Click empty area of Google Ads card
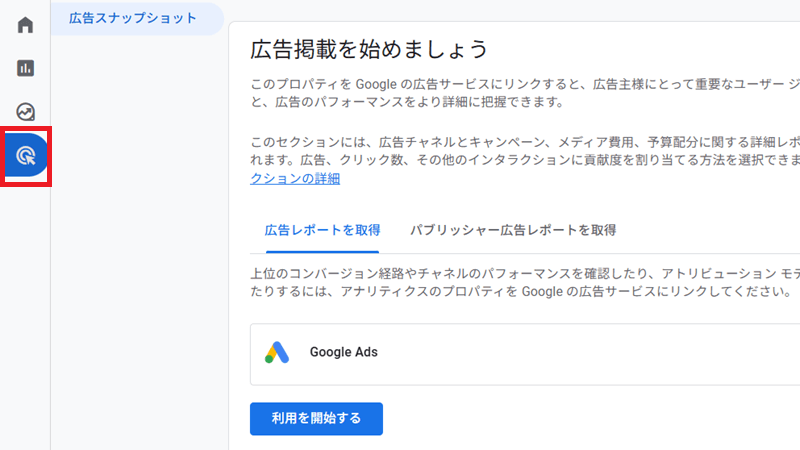Image resolution: width=800 pixels, height=450 pixels. point(587,354)
